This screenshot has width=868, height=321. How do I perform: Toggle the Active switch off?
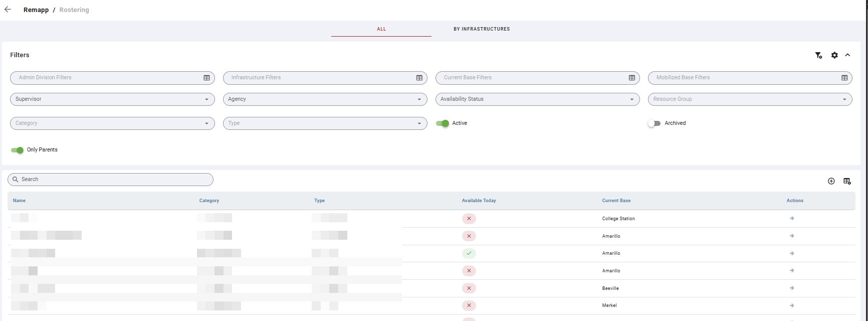click(x=443, y=123)
